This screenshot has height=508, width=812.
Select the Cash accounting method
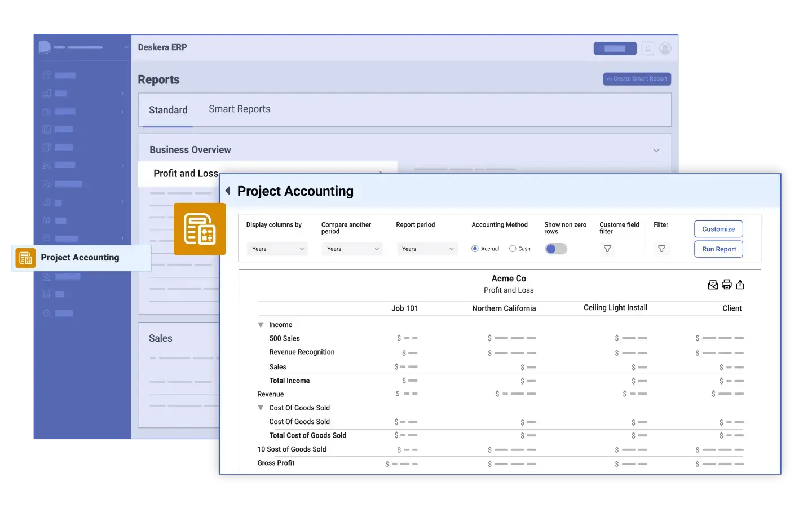point(513,249)
